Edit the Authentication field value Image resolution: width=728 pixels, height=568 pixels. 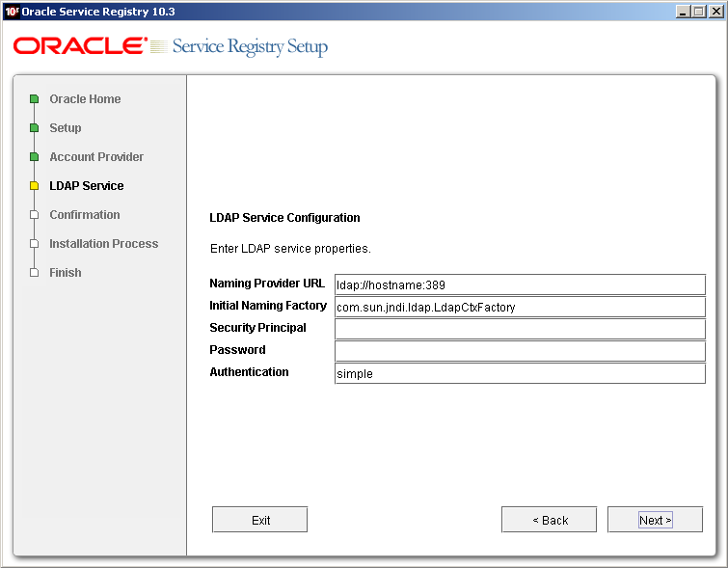[520, 373]
